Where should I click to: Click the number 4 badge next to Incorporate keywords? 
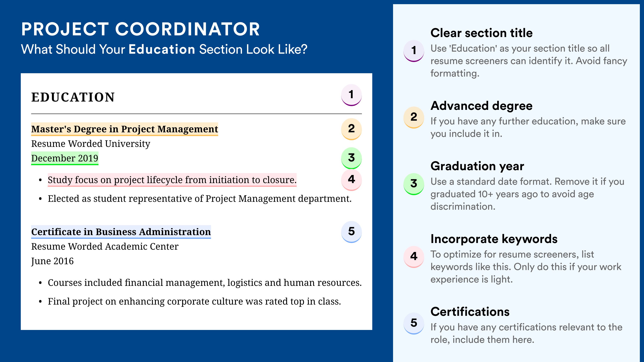pos(414,257)
